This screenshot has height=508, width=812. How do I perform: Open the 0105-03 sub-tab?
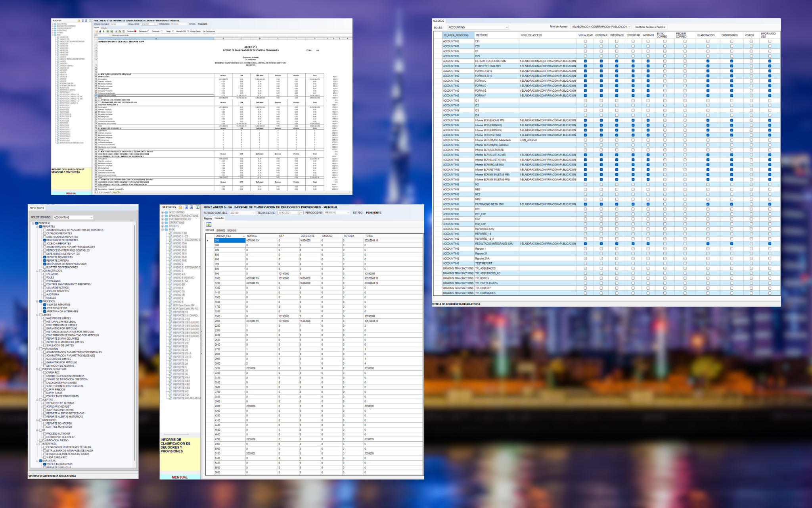(x=232, y=230)
